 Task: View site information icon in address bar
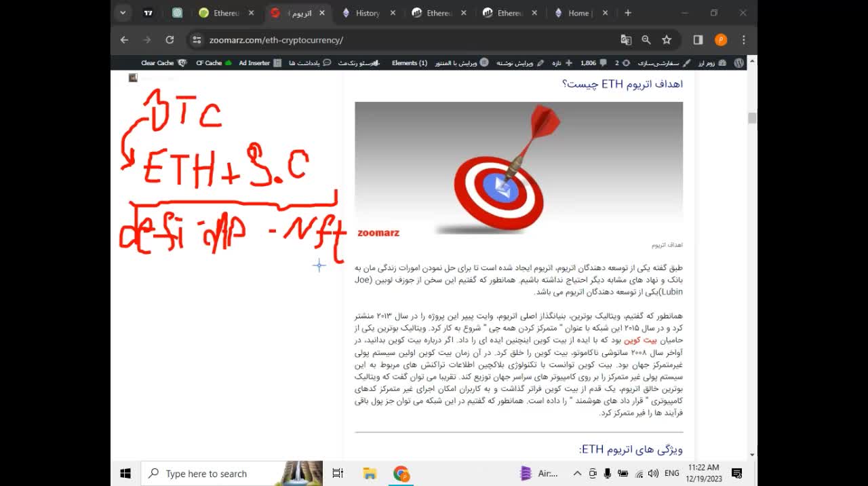pos(197,40)
